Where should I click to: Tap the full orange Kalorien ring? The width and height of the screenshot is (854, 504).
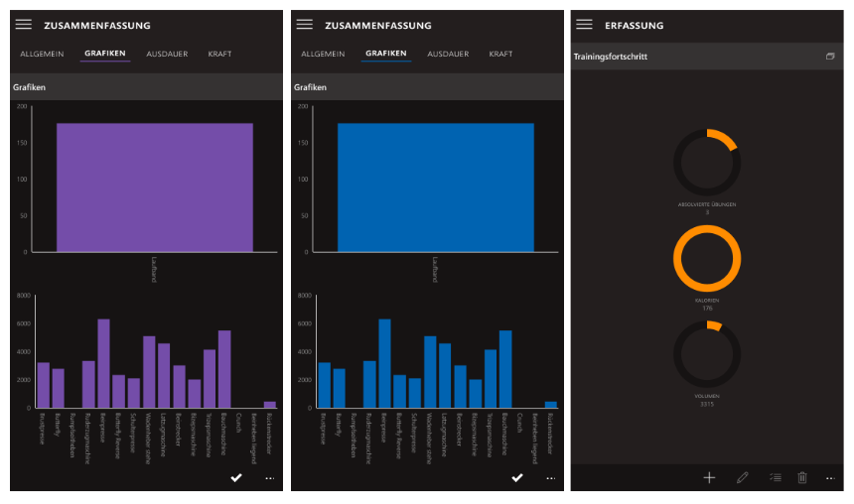707,259
